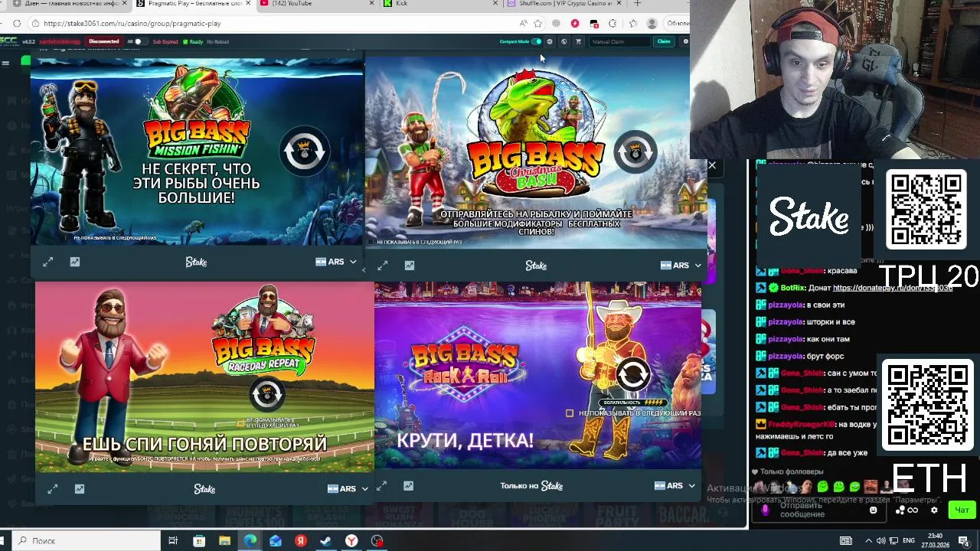980x551 pixels.
Task: Click the circular reload button in Big Bass Rock and Roll
Action: pyautogui.click(x=632, y=375)
